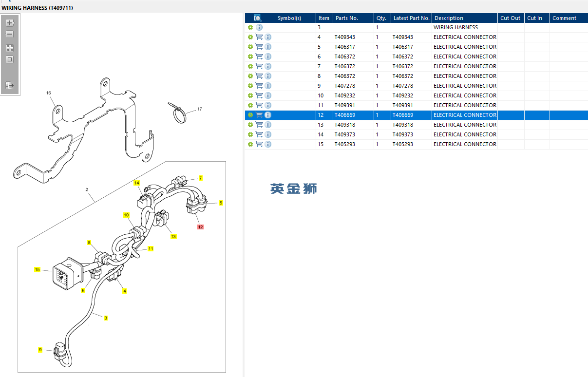The width and height of the screenshot is (588, 377).
Task: Click the bracket label 16 on diagram
Action: [x=49, y=93]
